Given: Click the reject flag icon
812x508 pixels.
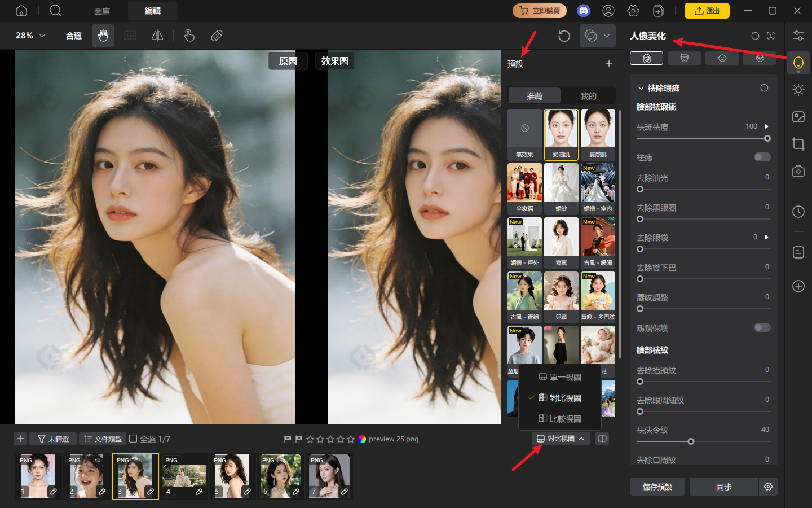Looking at the screenshot, I should [x=299, y=439].
